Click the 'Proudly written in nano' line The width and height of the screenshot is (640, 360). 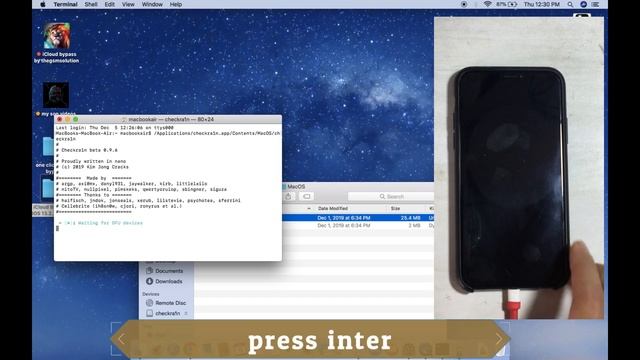tap(91, 161)
